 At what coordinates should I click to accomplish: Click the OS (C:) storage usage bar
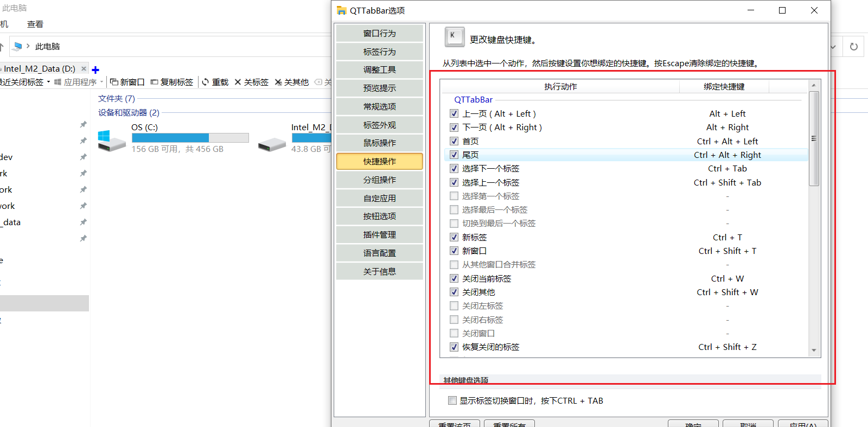point(190,138)
